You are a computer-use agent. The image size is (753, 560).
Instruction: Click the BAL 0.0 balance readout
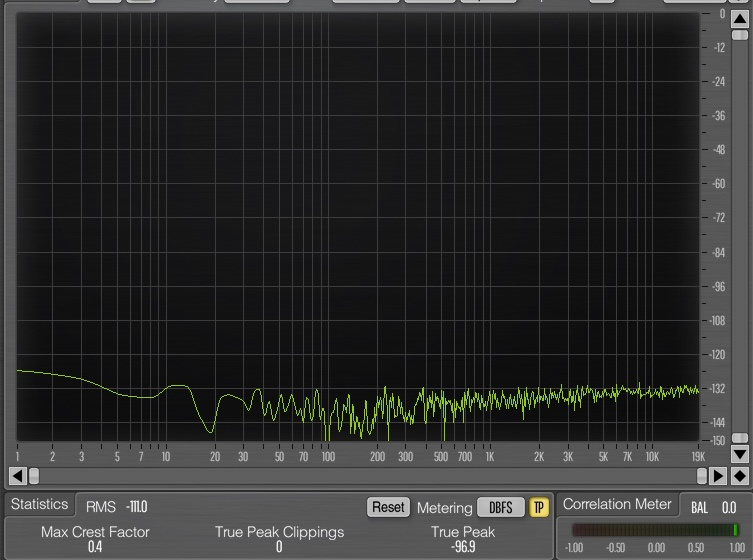[x=713, y=507]
